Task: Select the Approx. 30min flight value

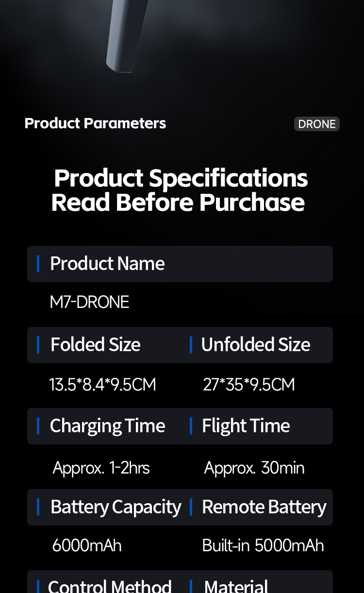Action: pyautogui.click(x=254, y=468)
